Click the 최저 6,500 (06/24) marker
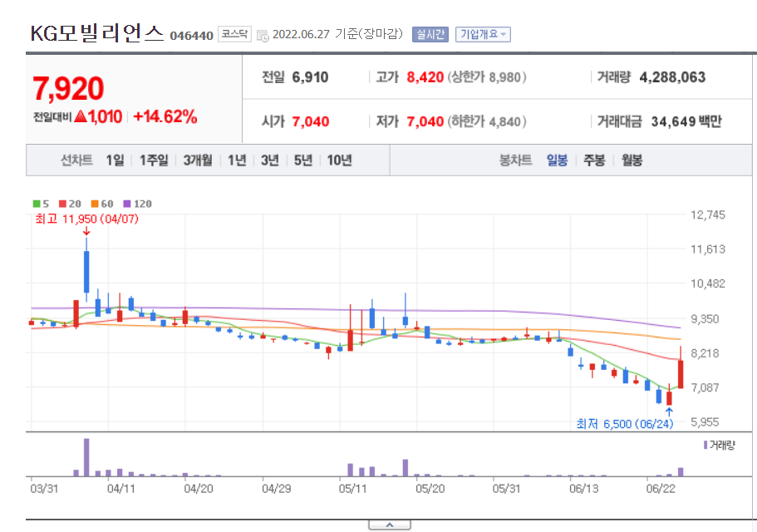Viewport: 757px width, 532px height. pos(625,424)
